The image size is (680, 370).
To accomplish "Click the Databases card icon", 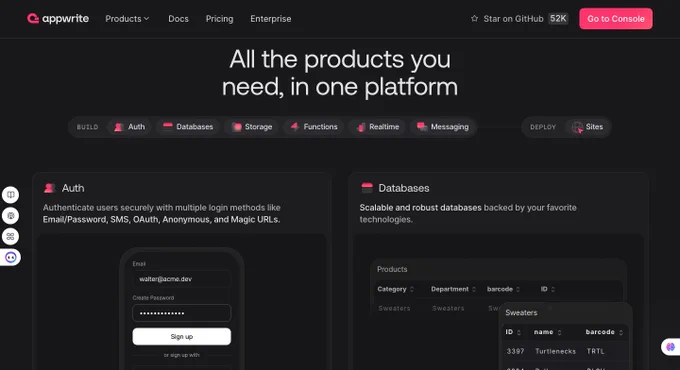I will click(367, 188).
